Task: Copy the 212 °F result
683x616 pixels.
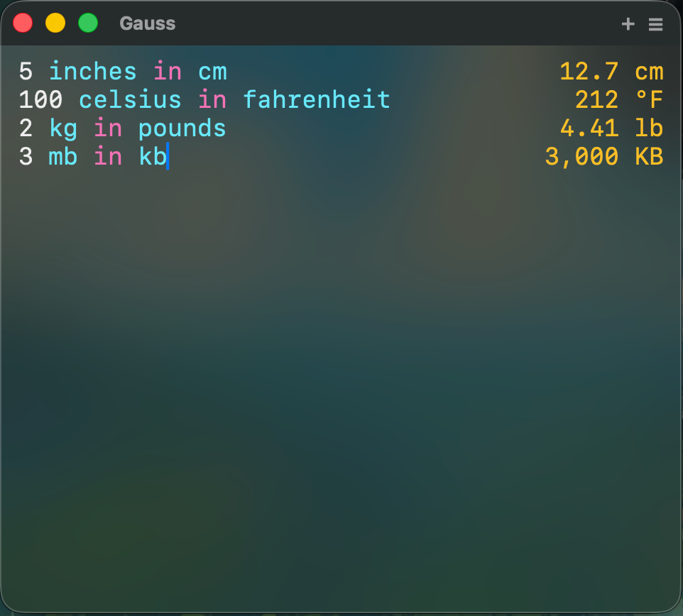Action: point(619,99)
